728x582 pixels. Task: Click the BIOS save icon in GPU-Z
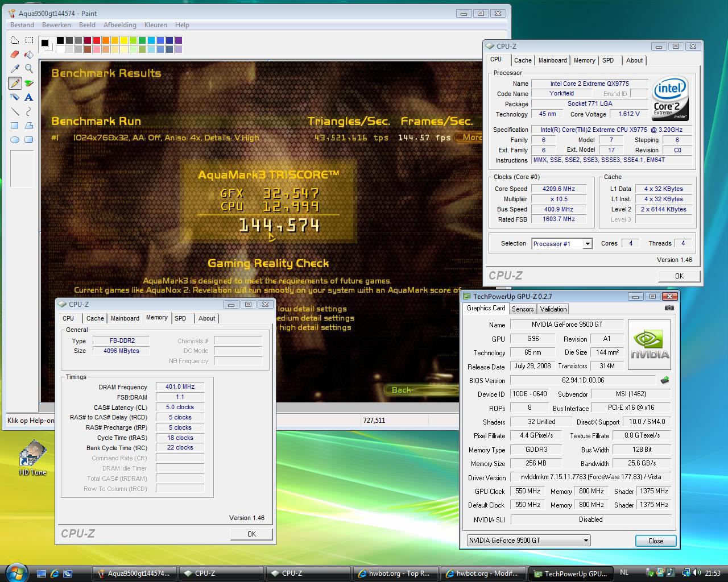(664, 380)
